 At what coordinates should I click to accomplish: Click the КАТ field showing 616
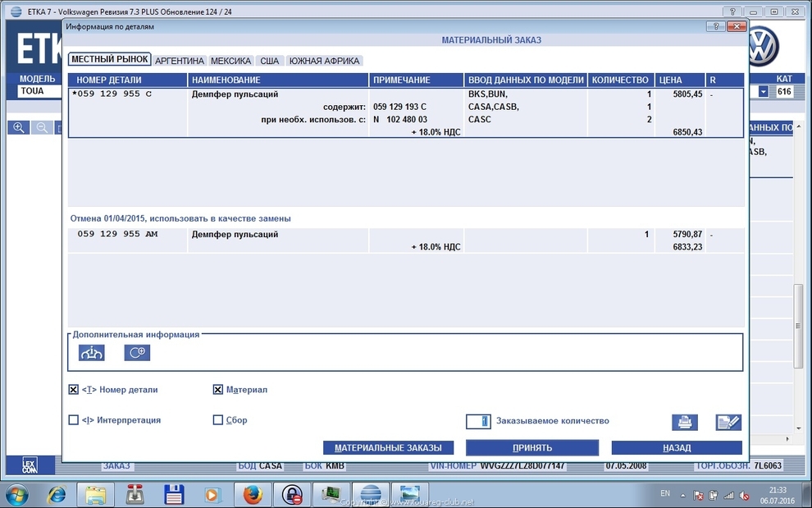(x=784, y=92)
